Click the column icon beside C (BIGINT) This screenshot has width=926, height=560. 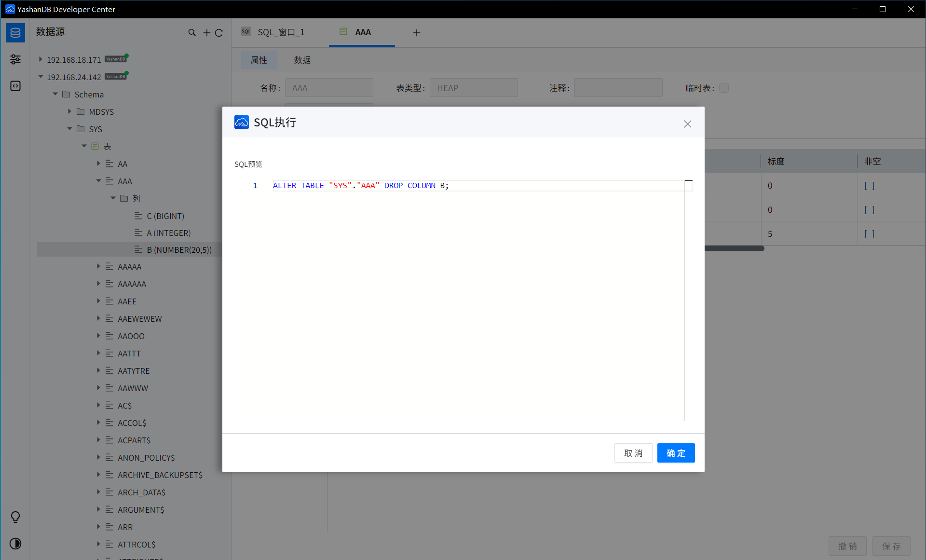click(x=138, y=216)
